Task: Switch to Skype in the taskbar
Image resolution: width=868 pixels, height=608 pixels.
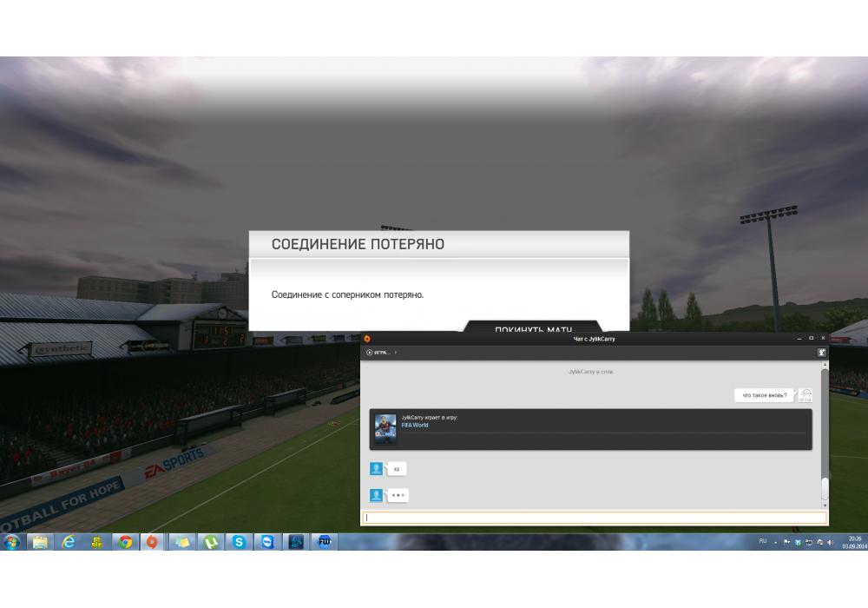Action: (x=239, y=542)
